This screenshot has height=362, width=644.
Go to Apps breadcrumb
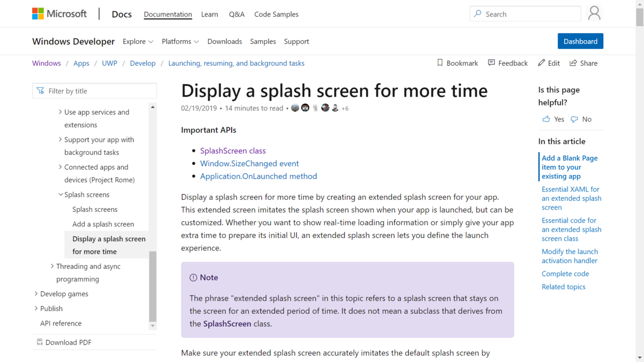[x=82, y=63]
